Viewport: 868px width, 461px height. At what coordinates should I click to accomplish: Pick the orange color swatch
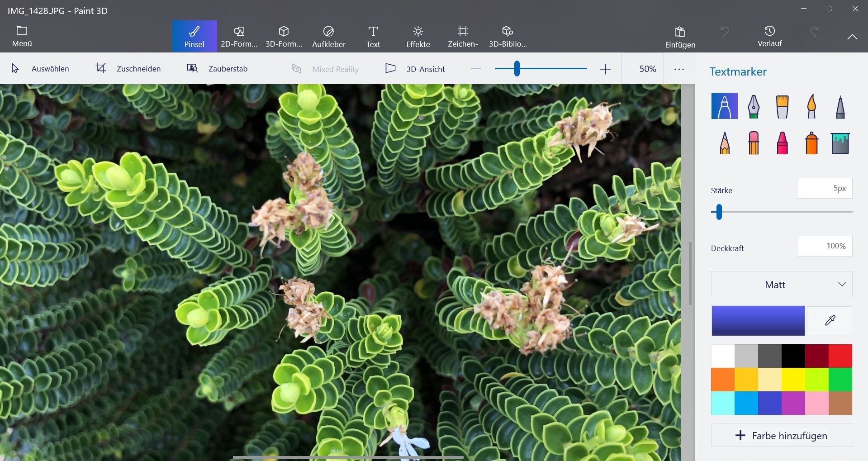(723, 380)
